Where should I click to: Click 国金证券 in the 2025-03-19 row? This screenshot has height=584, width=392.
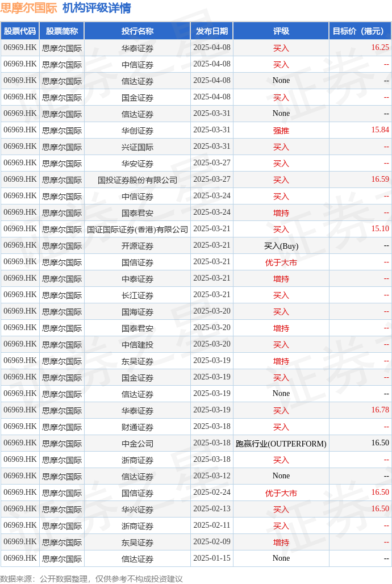(137, 377)
